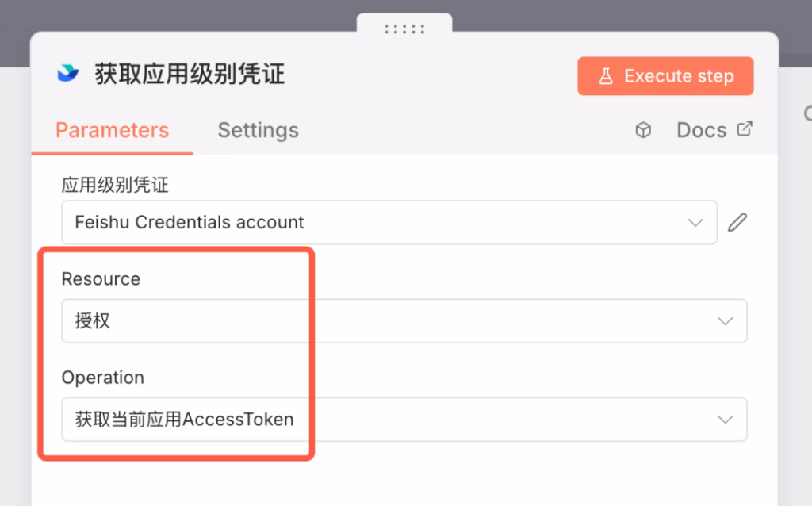812x506 pixels.
Task: Click the chevron in the Resource field
Action: point(725,321)
